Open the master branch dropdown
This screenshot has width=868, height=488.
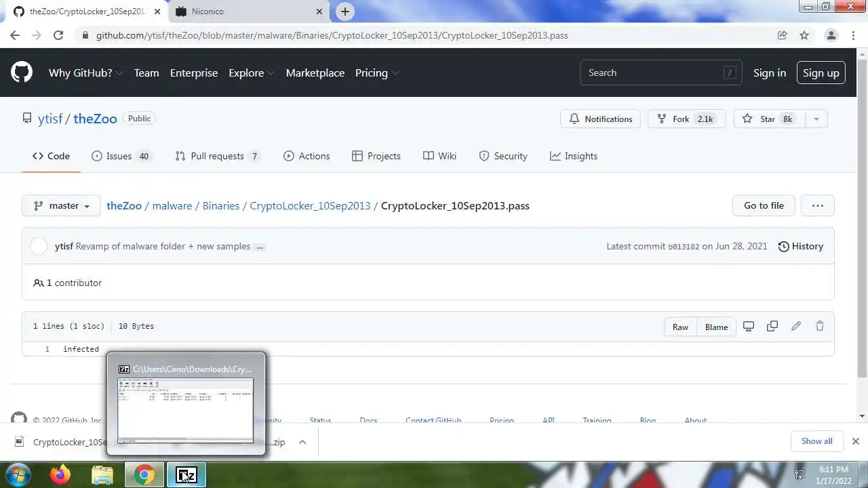(61, 205)
